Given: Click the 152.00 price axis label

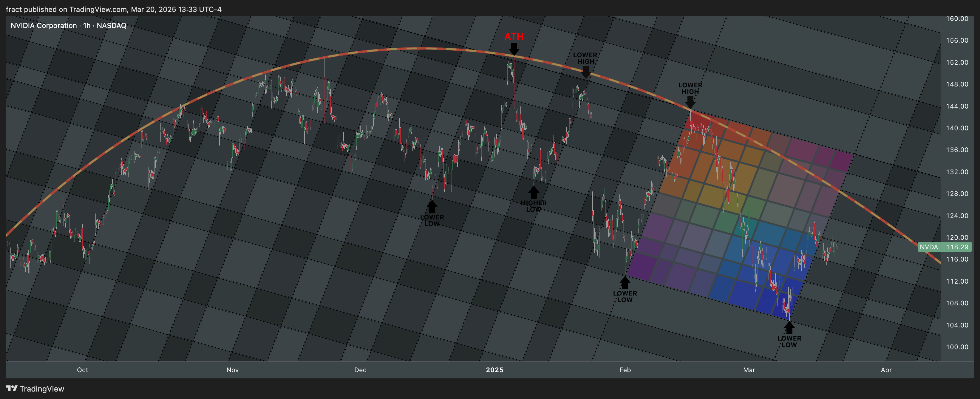Looking at the screenshot, I should [957, 62].
